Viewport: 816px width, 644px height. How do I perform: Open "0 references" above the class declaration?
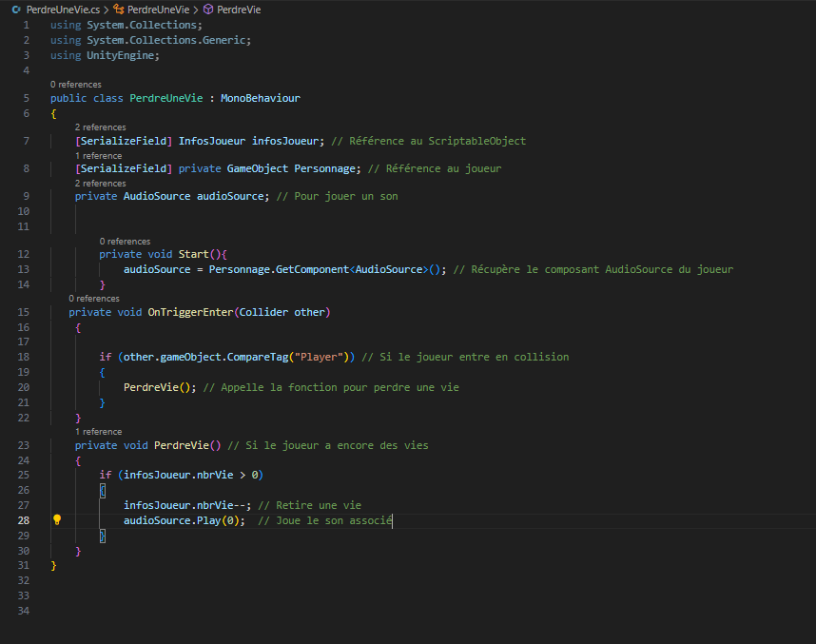tap(75, 85)
